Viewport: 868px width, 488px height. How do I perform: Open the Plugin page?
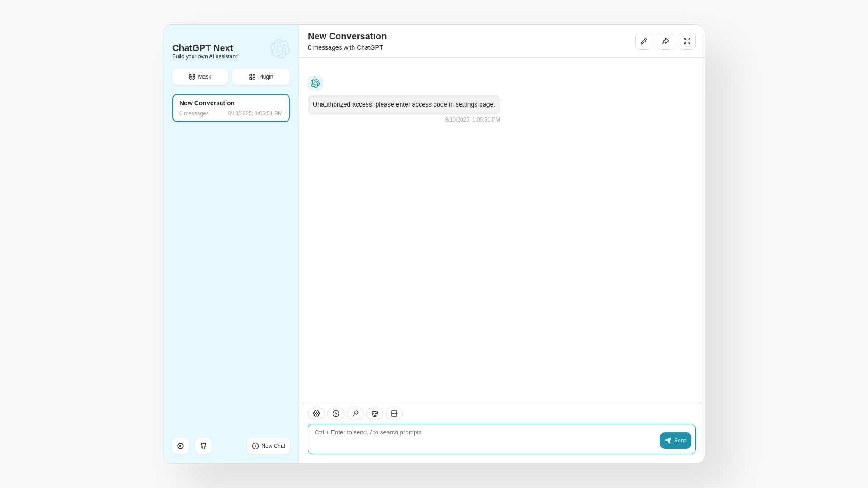coord(261,77)
